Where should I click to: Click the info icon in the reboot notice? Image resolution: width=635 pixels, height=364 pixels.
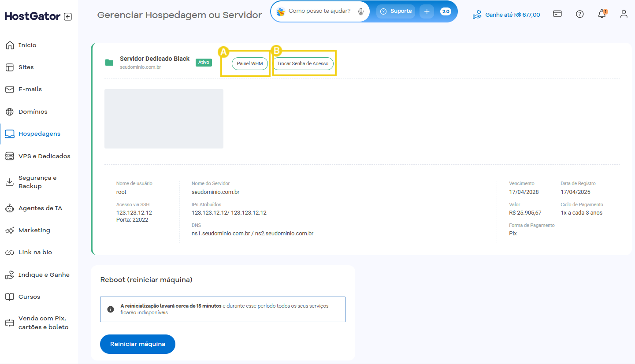coord(111,309)
